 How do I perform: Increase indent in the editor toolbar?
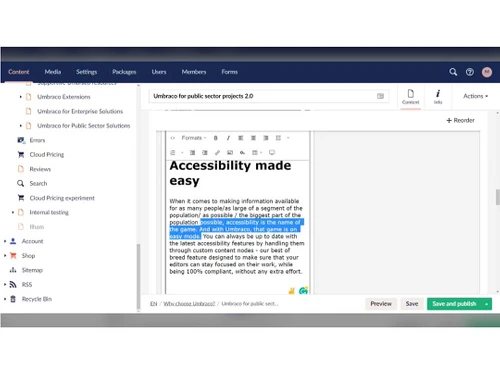click(x=205, y=153)
